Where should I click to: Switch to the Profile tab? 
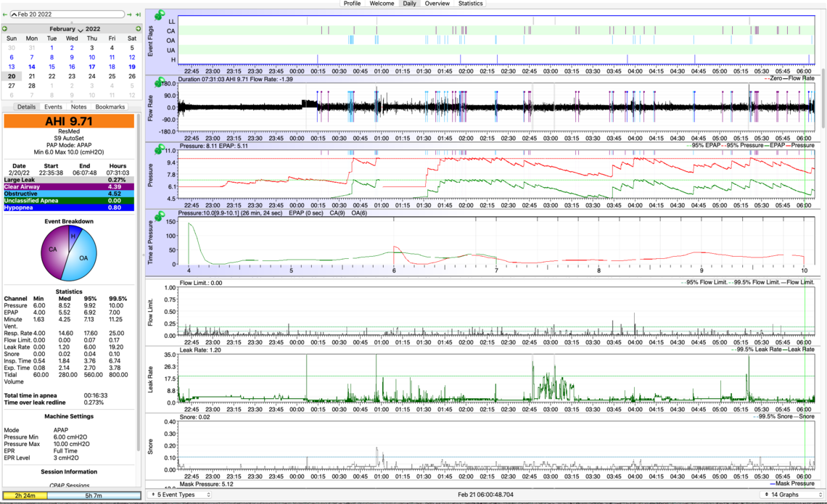(352, 3)
